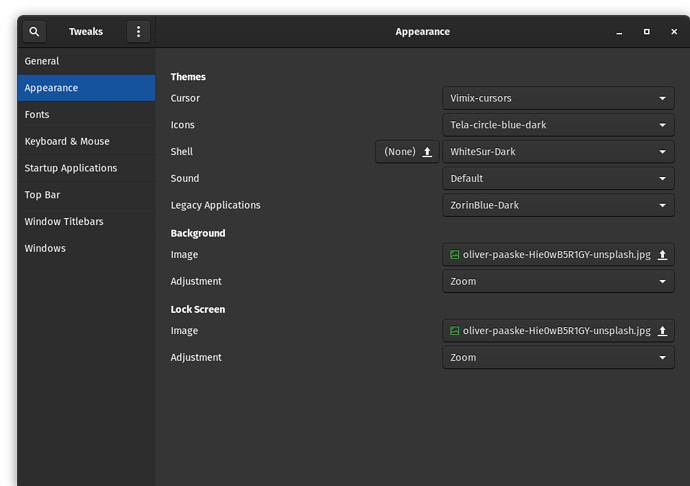This screenshot has height=486, width=690.
Task: Choose a new Lock Screen image file
Action: click(x=558, y=331)
